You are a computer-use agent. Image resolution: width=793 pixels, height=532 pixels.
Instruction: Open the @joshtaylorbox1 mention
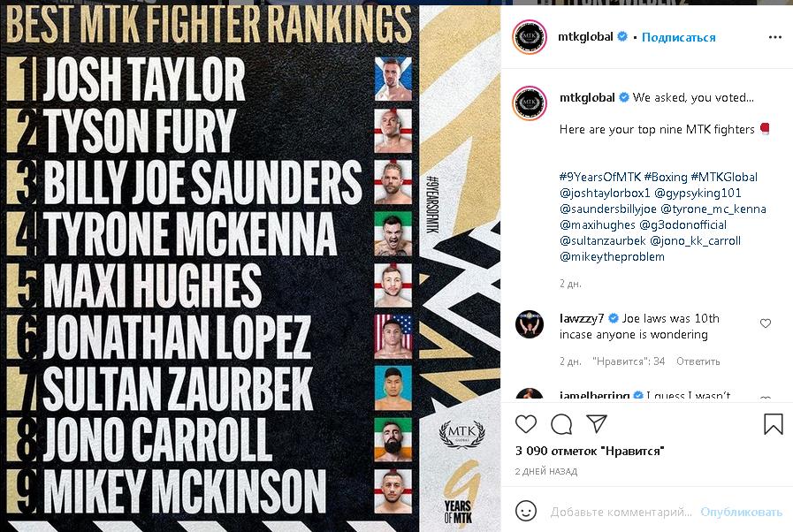click(604, 193)
